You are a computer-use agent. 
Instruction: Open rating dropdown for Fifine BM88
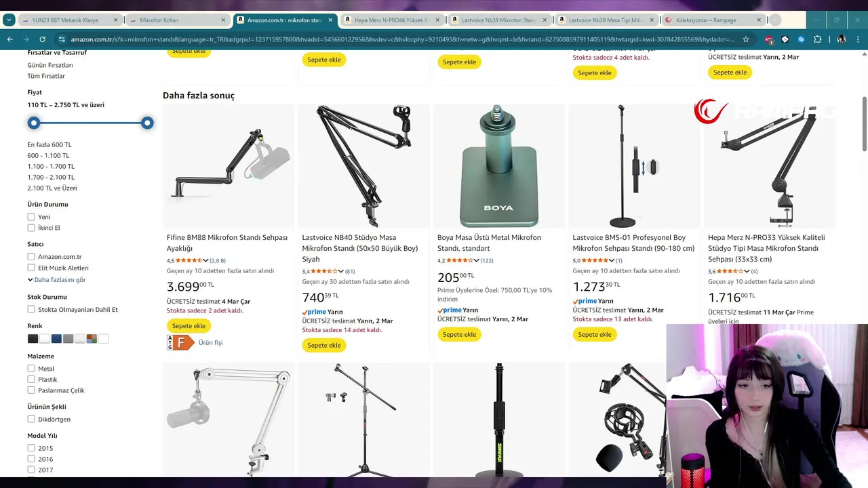pyautogui.click(x=205, y=260)
